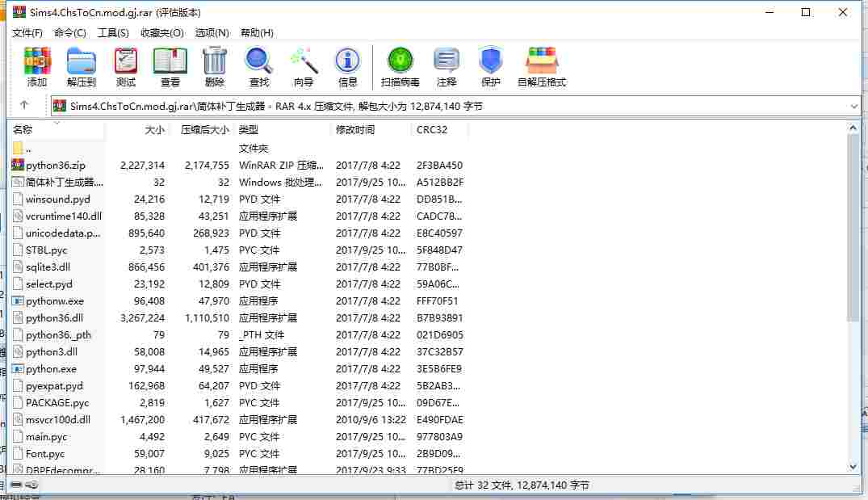Screen dimensions: 868x500
Task: Click the key icon in status bar
Action: tap(32, 485)
